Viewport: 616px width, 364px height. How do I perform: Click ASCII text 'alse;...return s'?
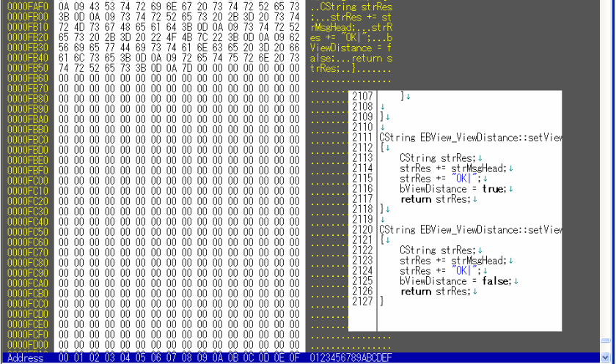pyautogui.click(x=351, y=58)
